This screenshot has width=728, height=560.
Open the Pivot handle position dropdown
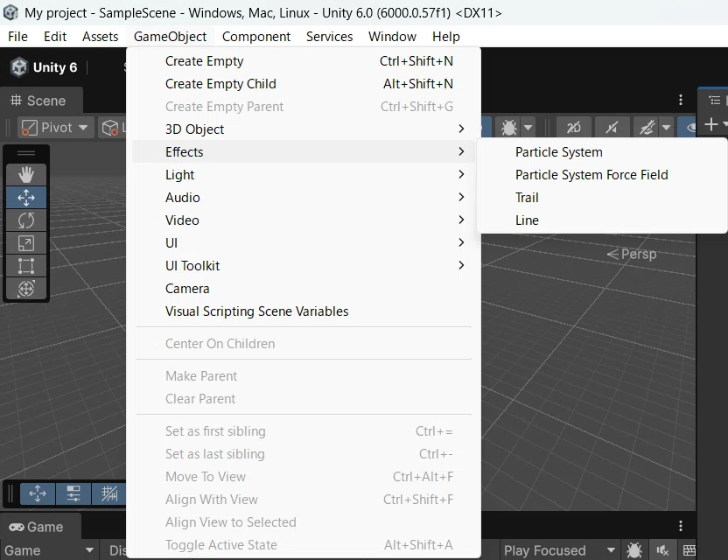coord(56,127)
